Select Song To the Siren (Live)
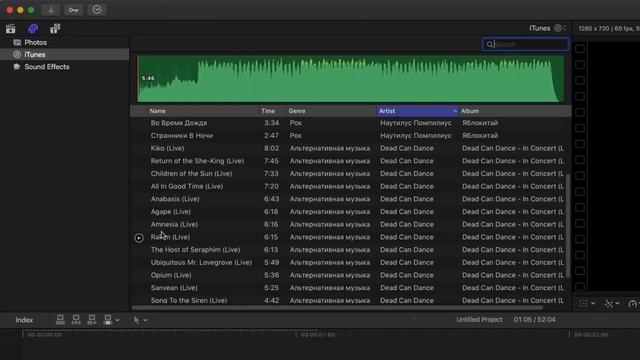 189,300
